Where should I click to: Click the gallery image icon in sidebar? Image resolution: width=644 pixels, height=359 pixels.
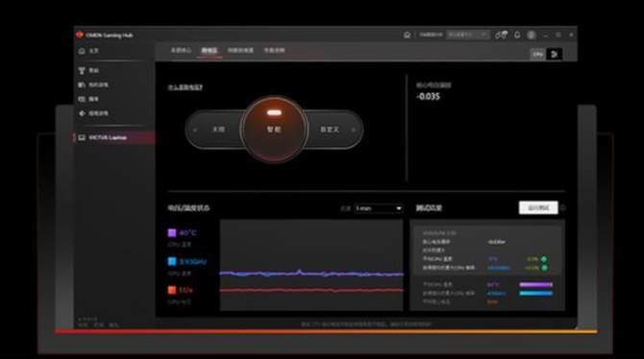(x=82, y=99)
